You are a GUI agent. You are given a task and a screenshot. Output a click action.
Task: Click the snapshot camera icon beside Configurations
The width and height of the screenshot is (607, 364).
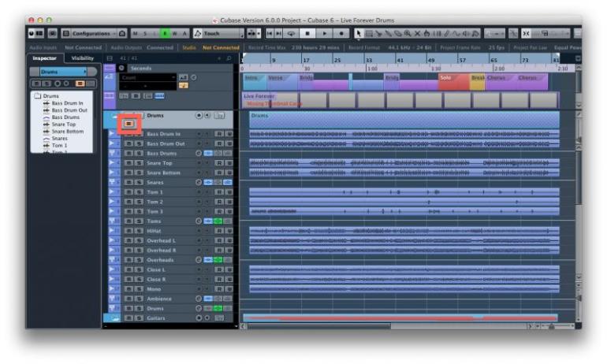(x=122, y=34)
